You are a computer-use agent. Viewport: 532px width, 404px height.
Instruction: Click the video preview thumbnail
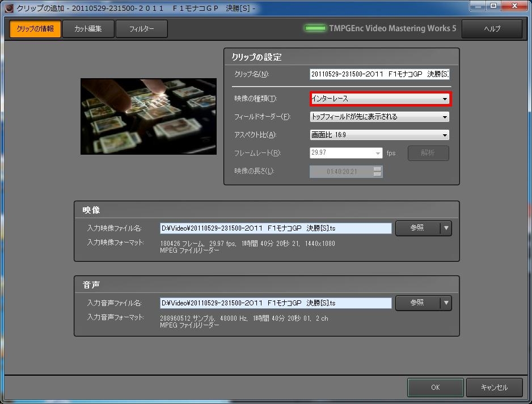click(x=149, y=116)
